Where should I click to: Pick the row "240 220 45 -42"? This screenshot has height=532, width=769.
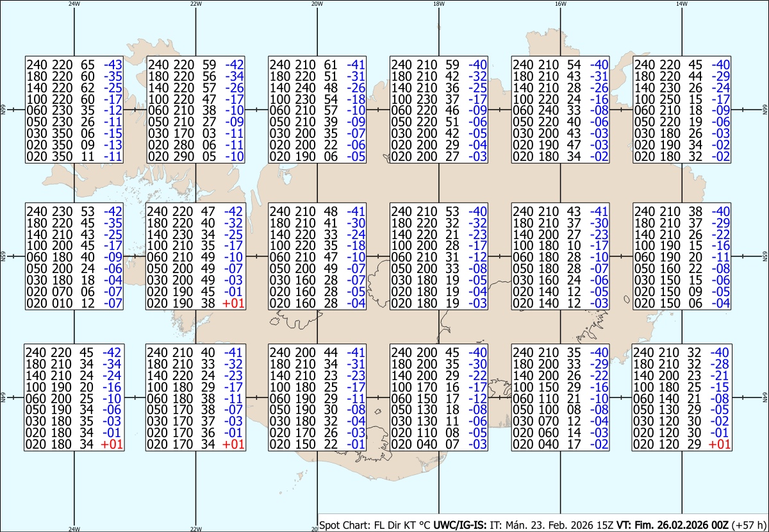coord(74,352)
